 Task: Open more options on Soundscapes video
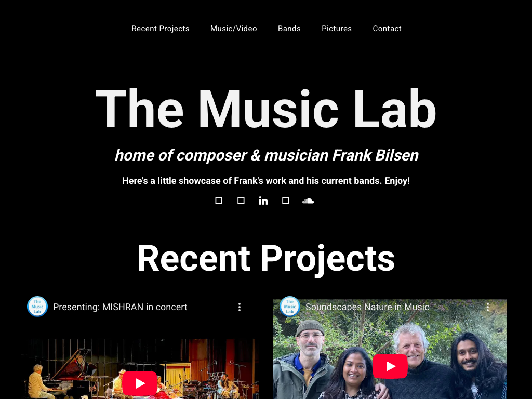(488, 307)
